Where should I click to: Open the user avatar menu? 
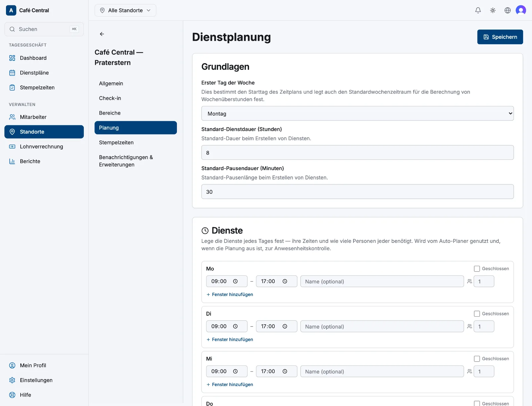click(x=521, y=10)
